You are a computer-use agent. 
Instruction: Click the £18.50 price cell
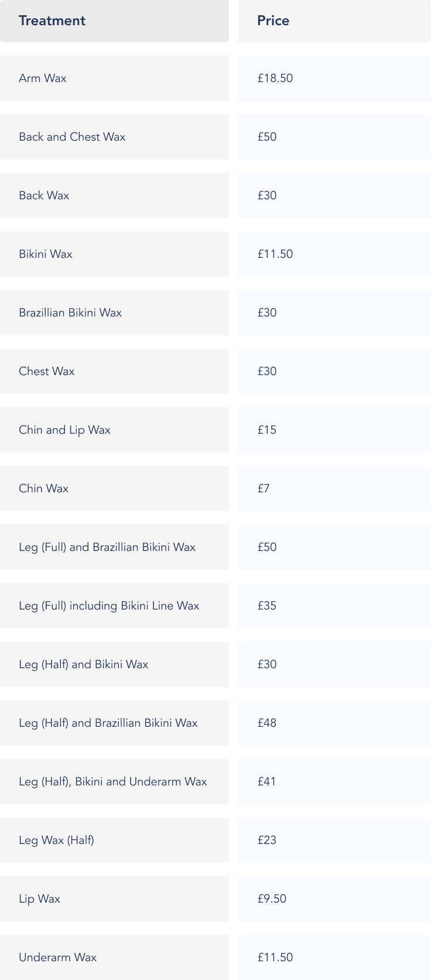[x=275, y=78]
